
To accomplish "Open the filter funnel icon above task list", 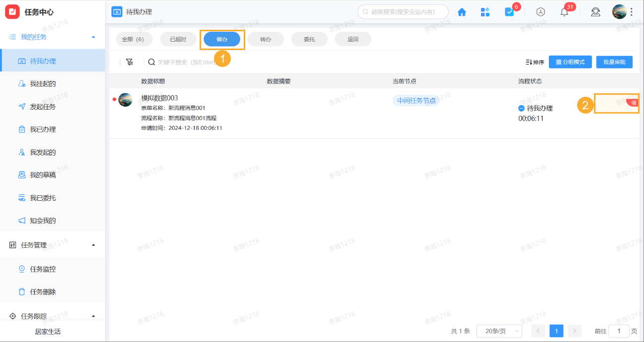I will pyautogui.click(x=130, y=61).
